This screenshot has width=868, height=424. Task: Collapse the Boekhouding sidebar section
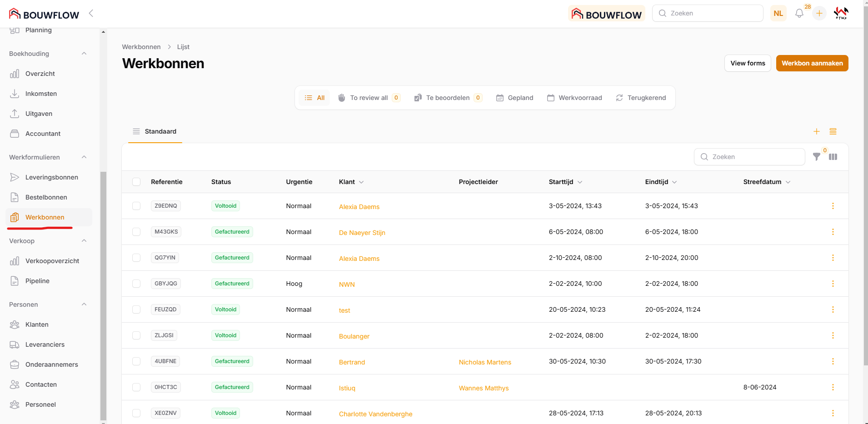[x=84, y=54]
